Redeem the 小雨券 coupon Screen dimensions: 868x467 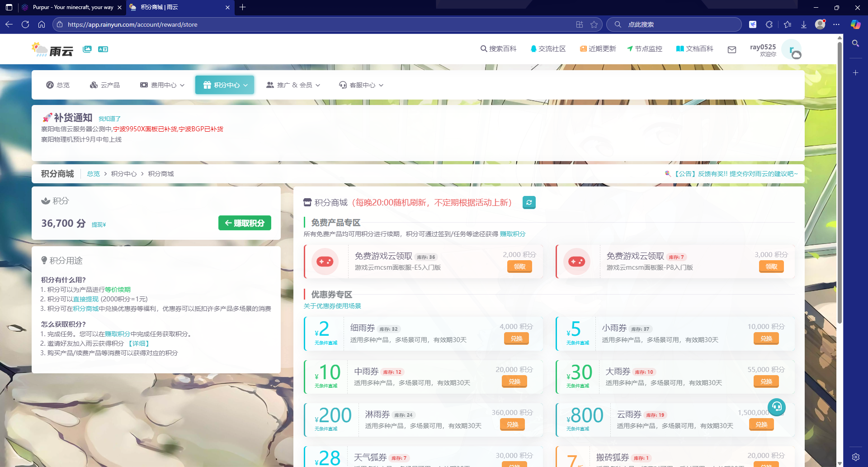(x=766, y=338)
